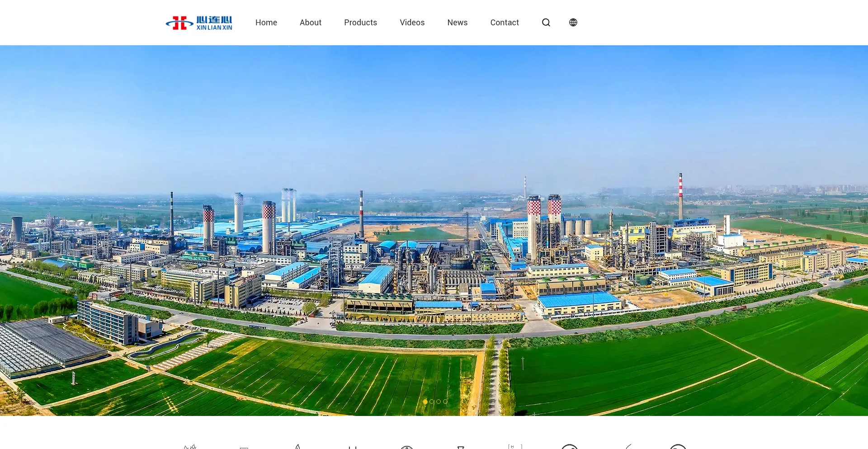Navigate to the Videos section

412,23
